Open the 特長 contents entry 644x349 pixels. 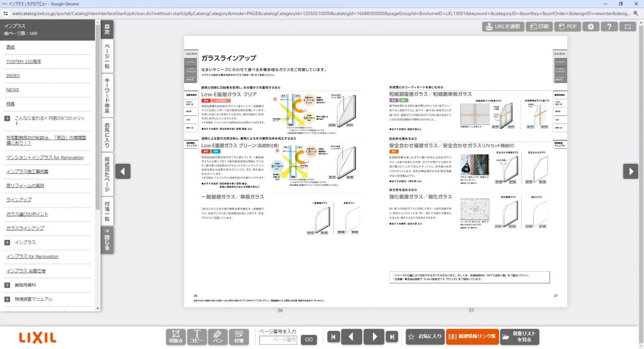click(x=11, y=104)
